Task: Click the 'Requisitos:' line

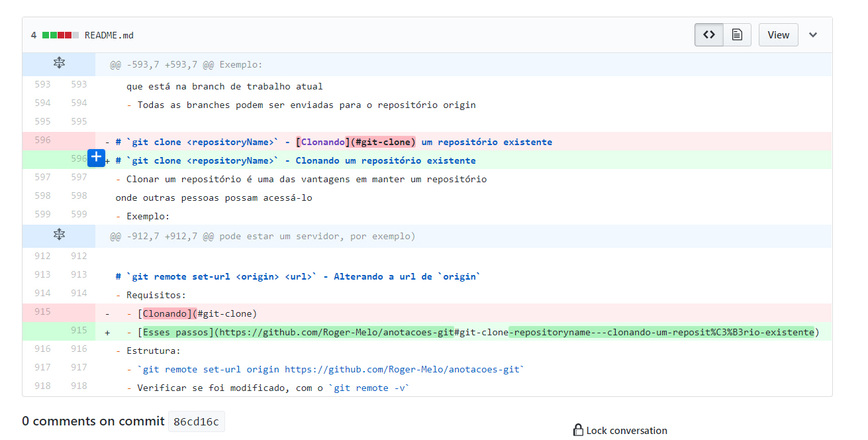Action: pos(151,296)
